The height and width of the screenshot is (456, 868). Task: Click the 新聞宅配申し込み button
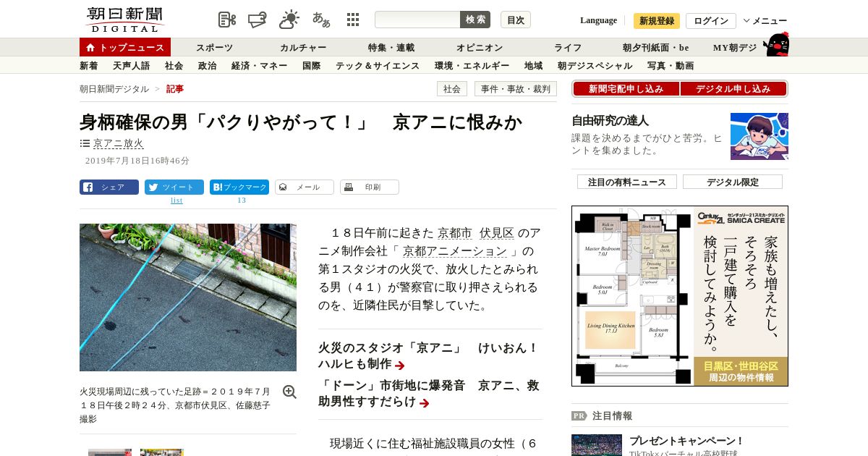point(626,88)
